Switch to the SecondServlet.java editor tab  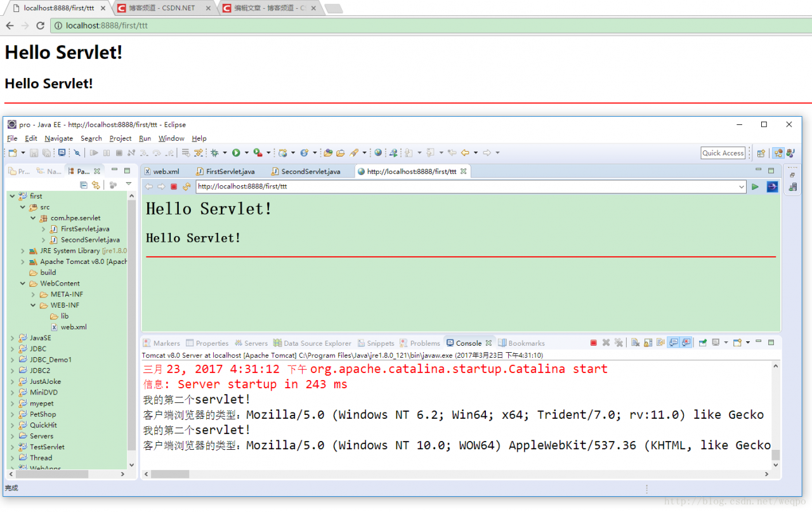(310, 171)
